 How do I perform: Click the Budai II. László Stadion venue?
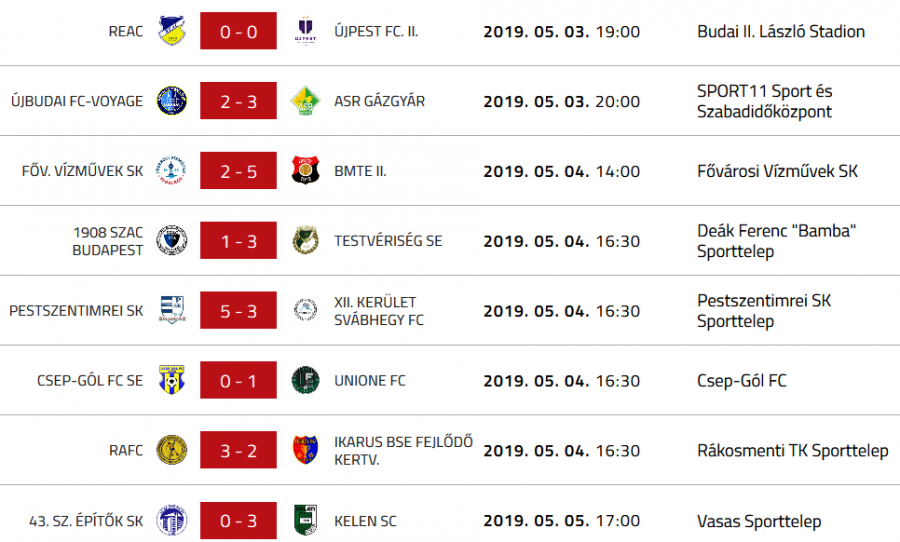click(x=780, y=31)
